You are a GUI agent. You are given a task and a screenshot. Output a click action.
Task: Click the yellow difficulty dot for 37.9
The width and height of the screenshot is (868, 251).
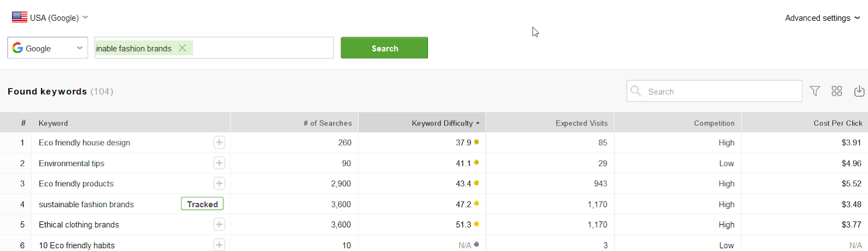477,142
